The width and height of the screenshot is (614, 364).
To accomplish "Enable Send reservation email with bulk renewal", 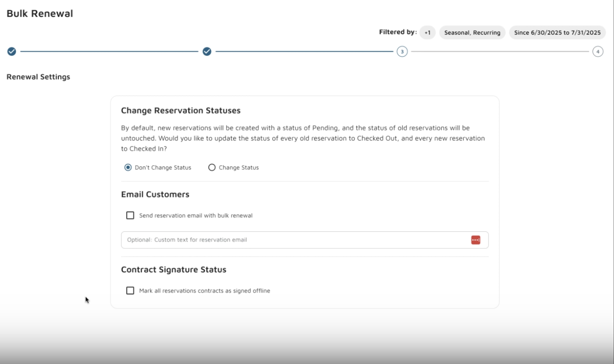I will point(130,215).
